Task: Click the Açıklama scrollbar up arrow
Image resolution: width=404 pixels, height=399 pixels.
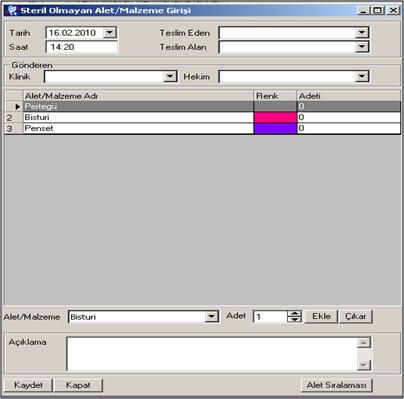Action: click(x=364, y=343)
